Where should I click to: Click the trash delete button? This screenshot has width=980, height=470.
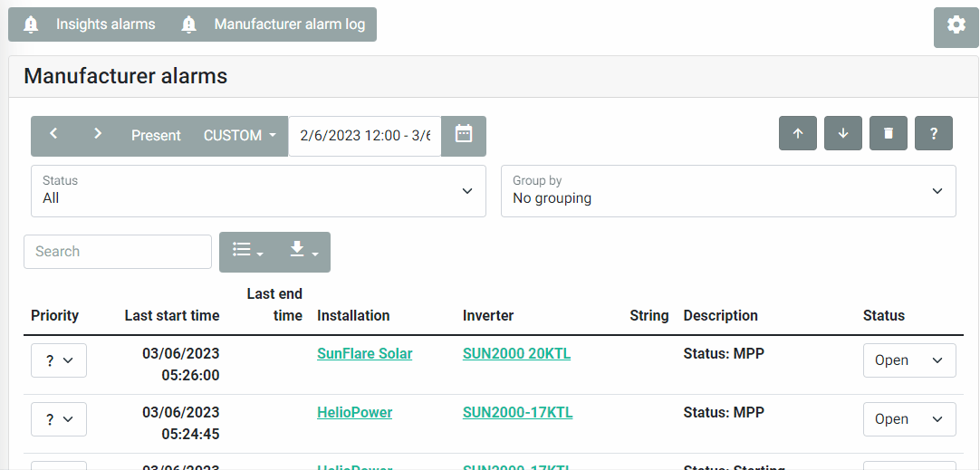889,133
